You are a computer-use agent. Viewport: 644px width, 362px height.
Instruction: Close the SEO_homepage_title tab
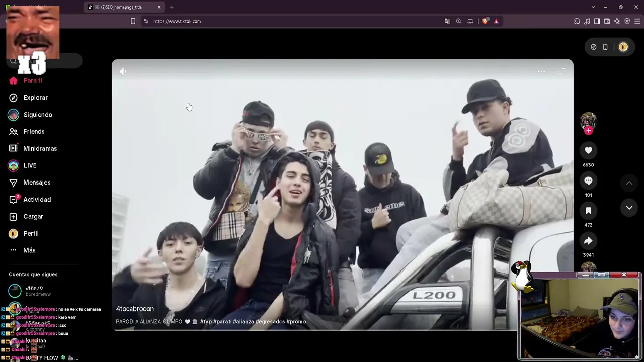[x=159, y=7]
